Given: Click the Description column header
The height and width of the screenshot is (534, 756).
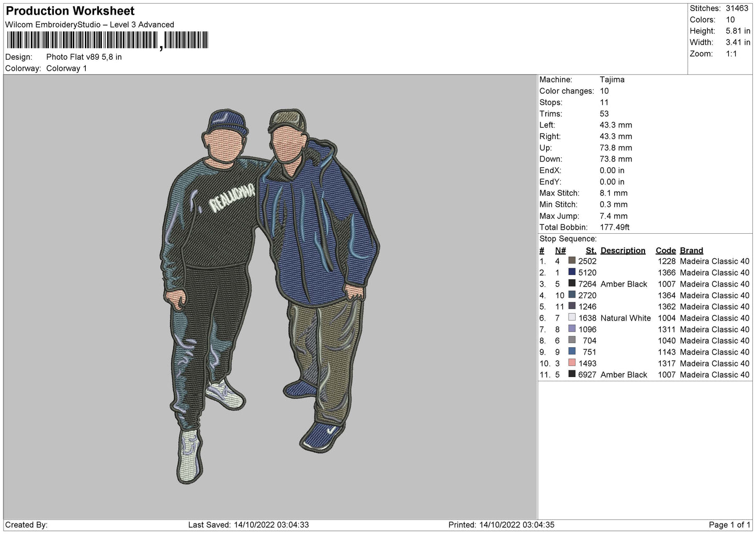Looking at the screenshot, I should coord(623,251).
